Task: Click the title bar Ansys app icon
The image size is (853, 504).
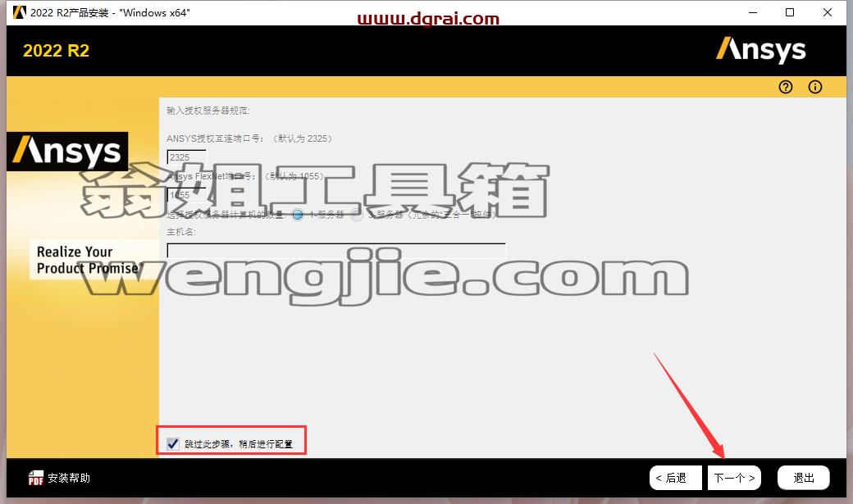Action: coord(20,12)
